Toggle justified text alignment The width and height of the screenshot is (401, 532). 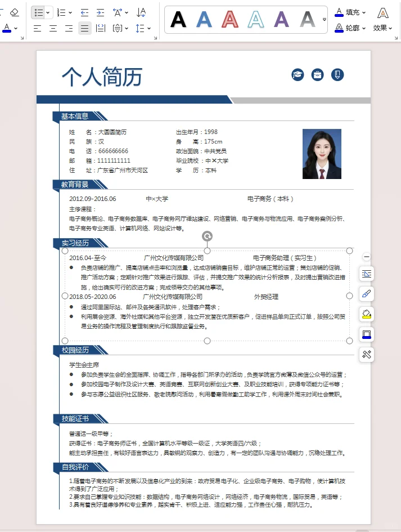tap(85, 28)
